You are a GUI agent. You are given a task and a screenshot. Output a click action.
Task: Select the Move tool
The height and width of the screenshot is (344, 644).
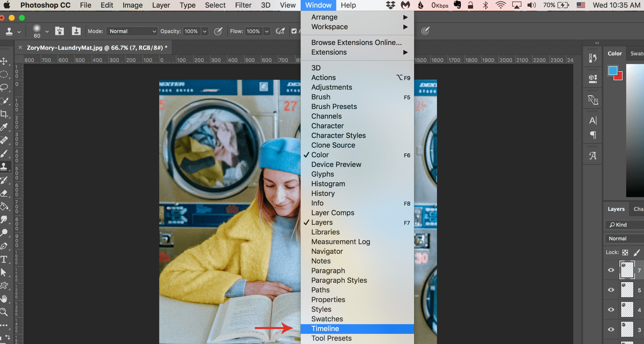tap(4, 61)
